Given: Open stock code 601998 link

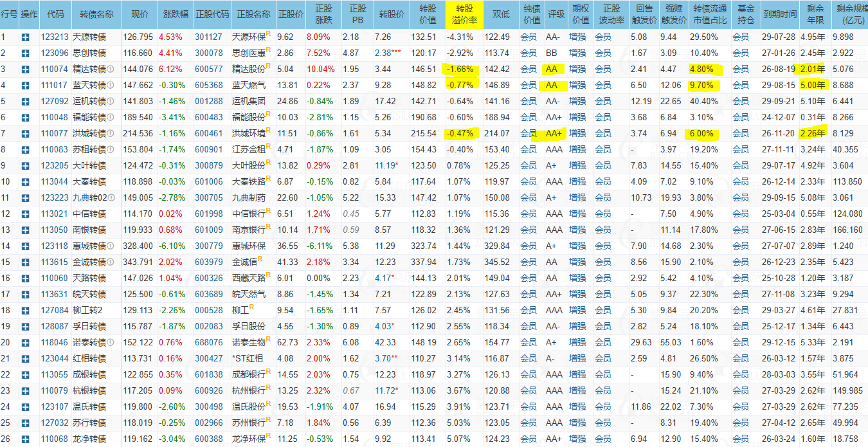Looking at the screenshot, I should pyautogui.click(x=208, y=214).
